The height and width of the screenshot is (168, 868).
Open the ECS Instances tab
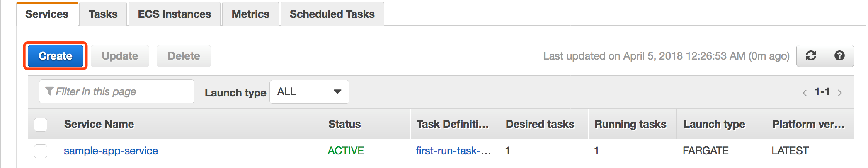pyautogui.click(x=175, y=14)
